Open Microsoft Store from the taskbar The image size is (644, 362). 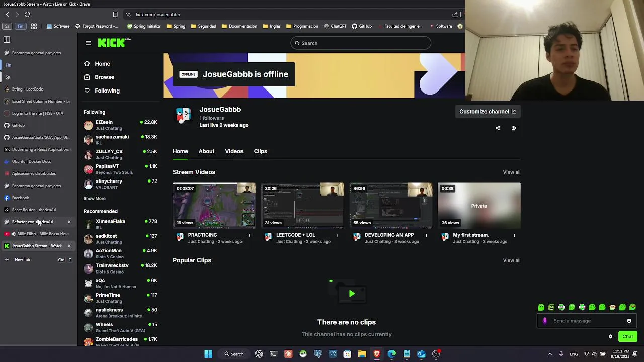pyautogui.click(x=347, y=354)
